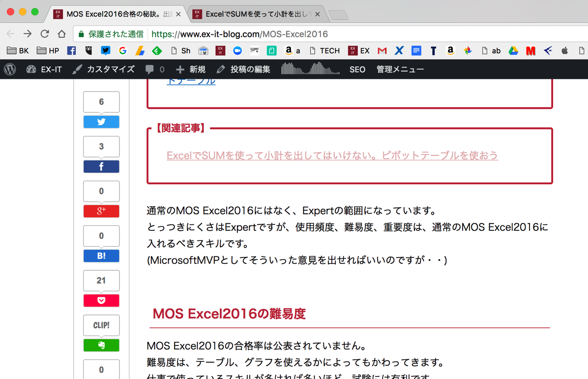Image resolution: width=588 pixels, height=379 pixels.
Task: Open the Facebook bookmark in bookmarks bar
Action: [x=71, y=51]
